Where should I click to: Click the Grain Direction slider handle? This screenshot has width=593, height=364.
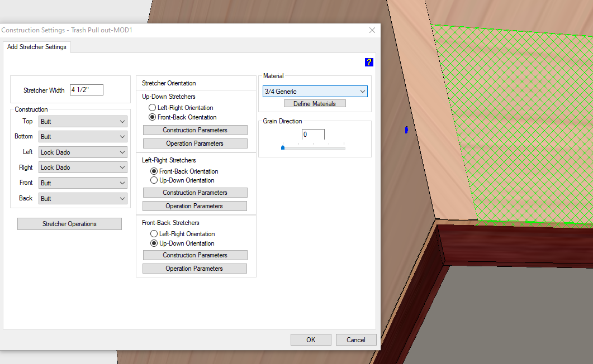283,147
